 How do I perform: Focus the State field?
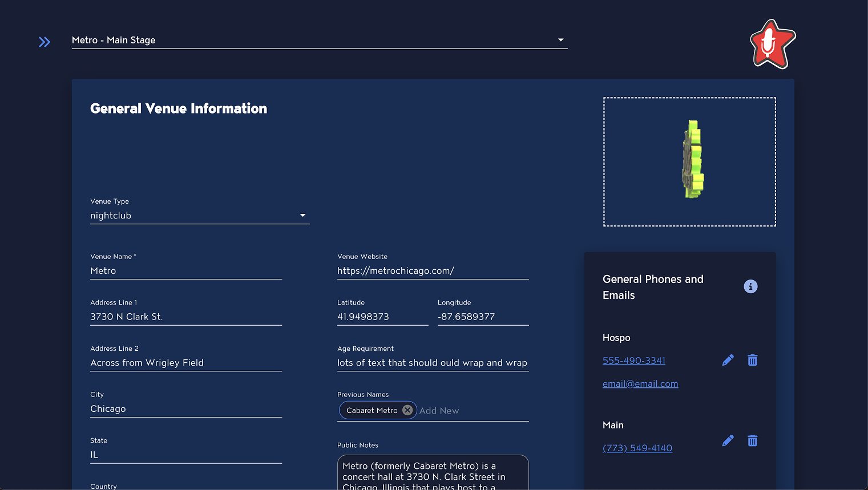(x=186, y=455)
